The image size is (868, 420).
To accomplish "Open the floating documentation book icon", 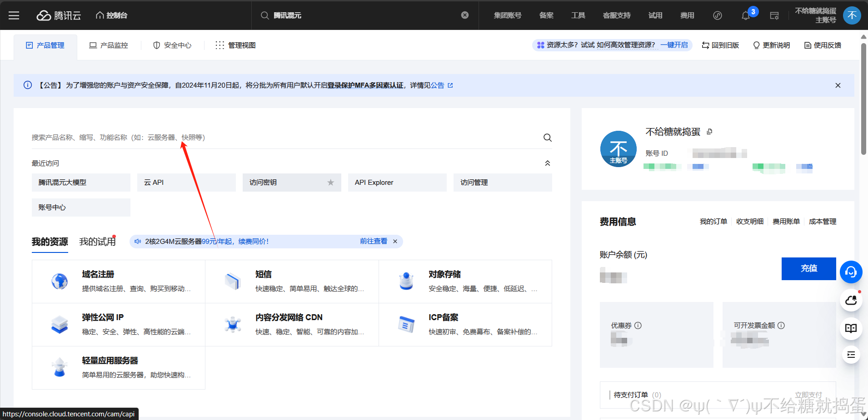I will coord(851,328).
